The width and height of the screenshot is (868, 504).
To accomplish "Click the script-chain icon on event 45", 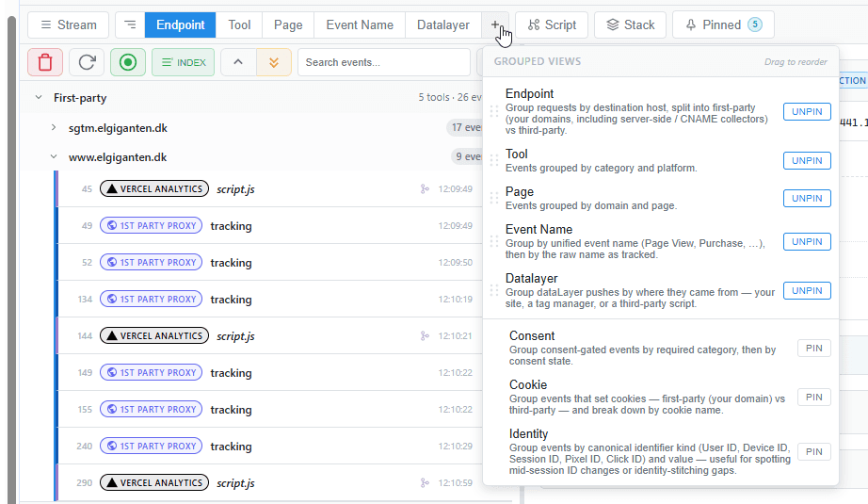I will click(x=425, y=188).
